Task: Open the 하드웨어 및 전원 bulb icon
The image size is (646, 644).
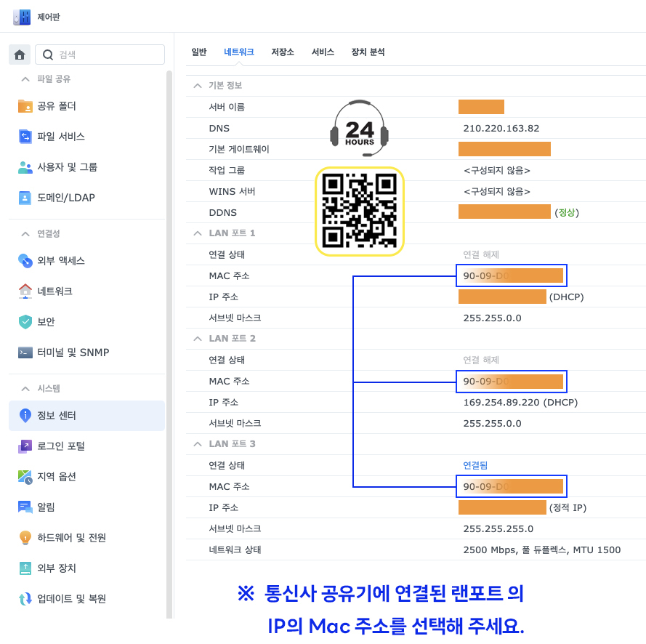Action: pos(25,538)
